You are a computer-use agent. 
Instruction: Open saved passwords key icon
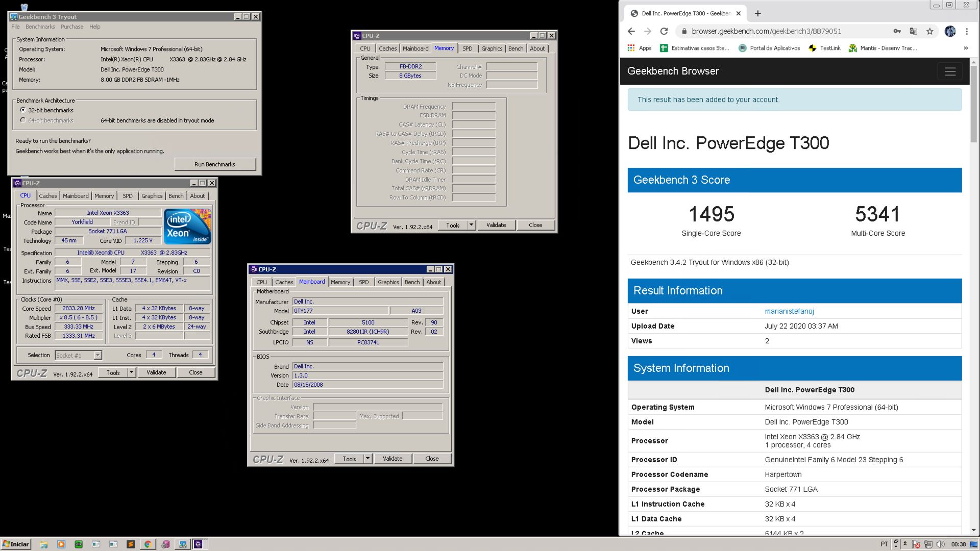(897, 31)
